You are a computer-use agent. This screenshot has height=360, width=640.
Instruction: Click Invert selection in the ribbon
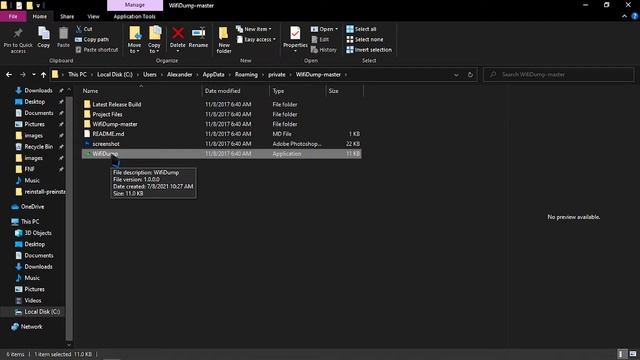pos(369,50)
